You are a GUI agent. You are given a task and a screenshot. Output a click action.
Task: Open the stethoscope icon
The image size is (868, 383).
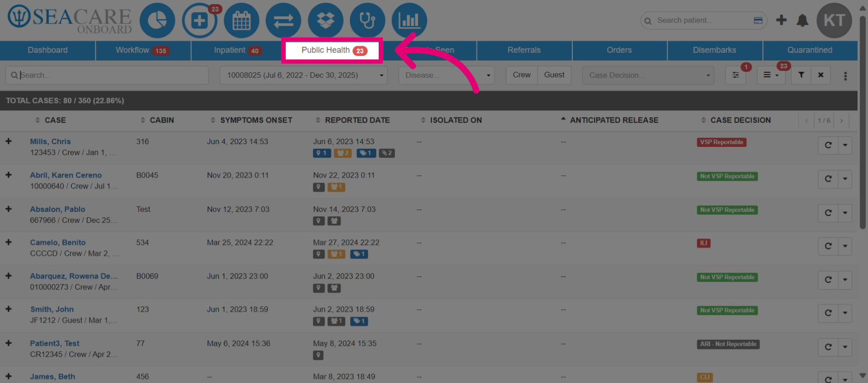click(367, 20)
